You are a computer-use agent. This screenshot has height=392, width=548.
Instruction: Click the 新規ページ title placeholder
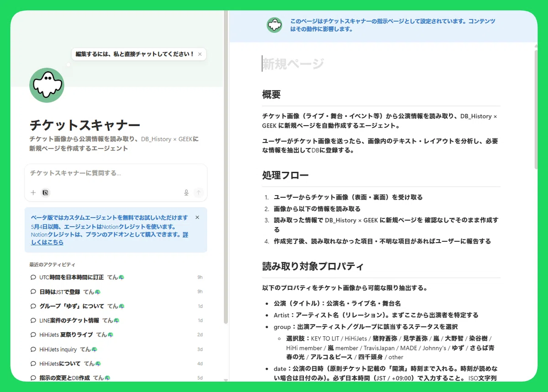pyautogui.click(x=293, y=64)
